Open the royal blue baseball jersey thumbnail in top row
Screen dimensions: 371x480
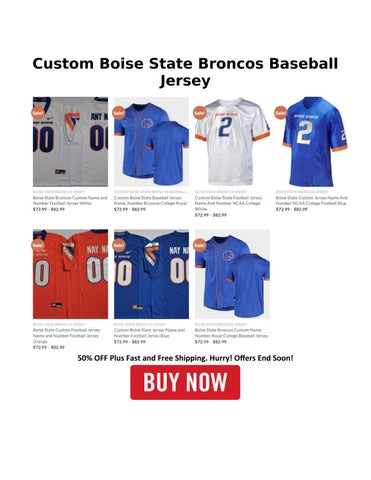(x=151, y=142)
